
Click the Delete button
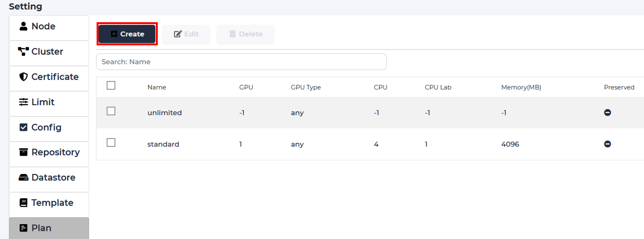pyautogui.click(x=246, y=34)
